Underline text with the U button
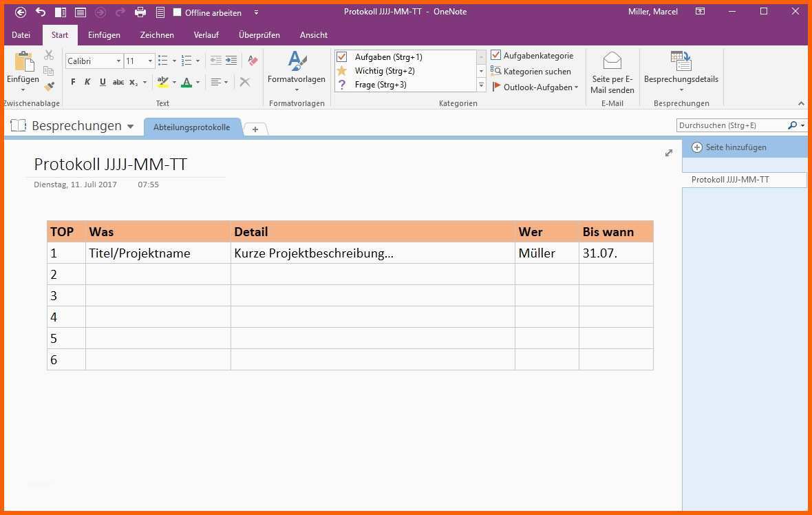812x515 pixels. pyautogui.click(x=103, y=82)
